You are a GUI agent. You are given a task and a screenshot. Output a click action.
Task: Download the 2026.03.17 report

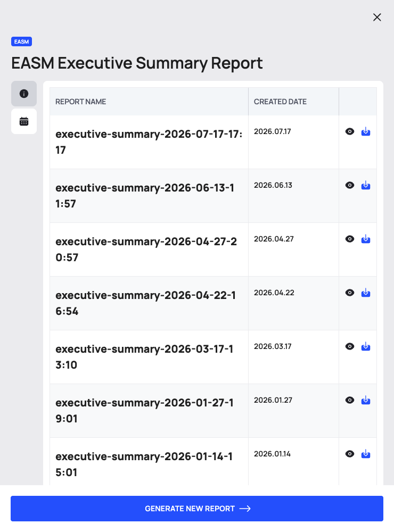coord(365,346)
